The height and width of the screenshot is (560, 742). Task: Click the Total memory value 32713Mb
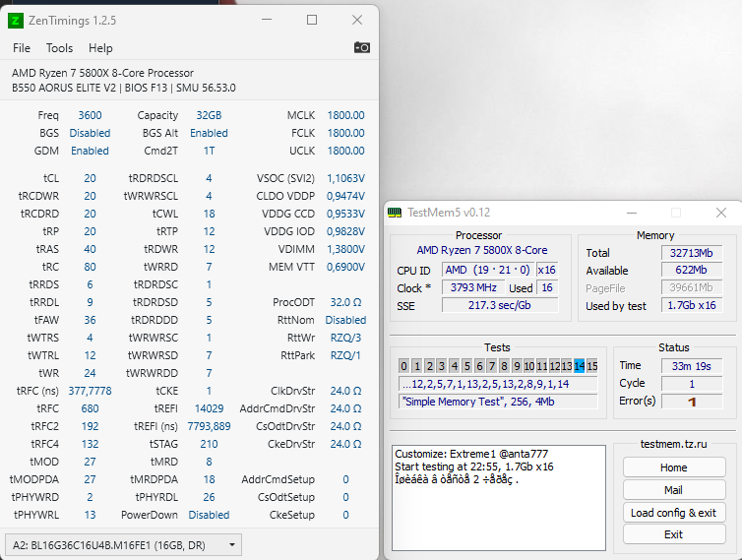tap(692, 253)
